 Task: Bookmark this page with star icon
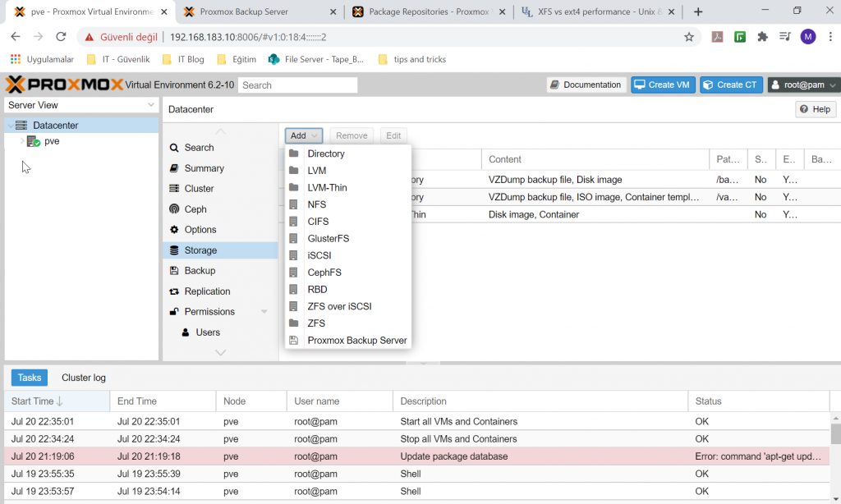689,36
